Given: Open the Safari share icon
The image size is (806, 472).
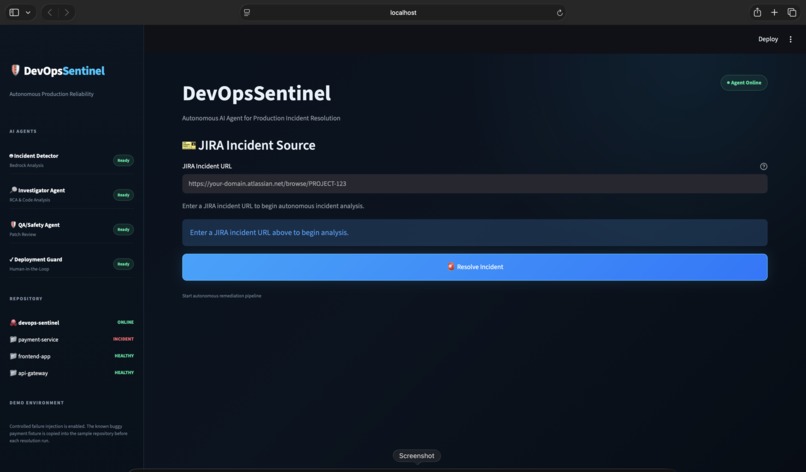Looking at the screenshot, I should click(757, 12).
